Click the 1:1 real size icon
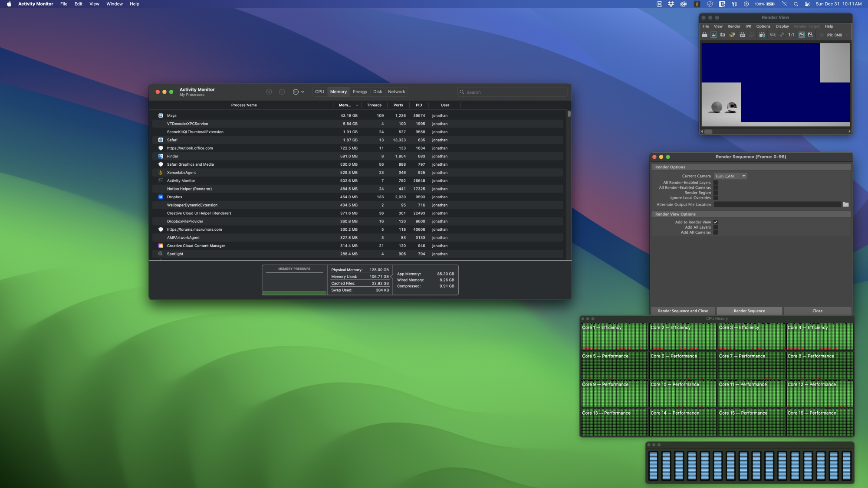 pyautogui.click(x=791, y=35)
